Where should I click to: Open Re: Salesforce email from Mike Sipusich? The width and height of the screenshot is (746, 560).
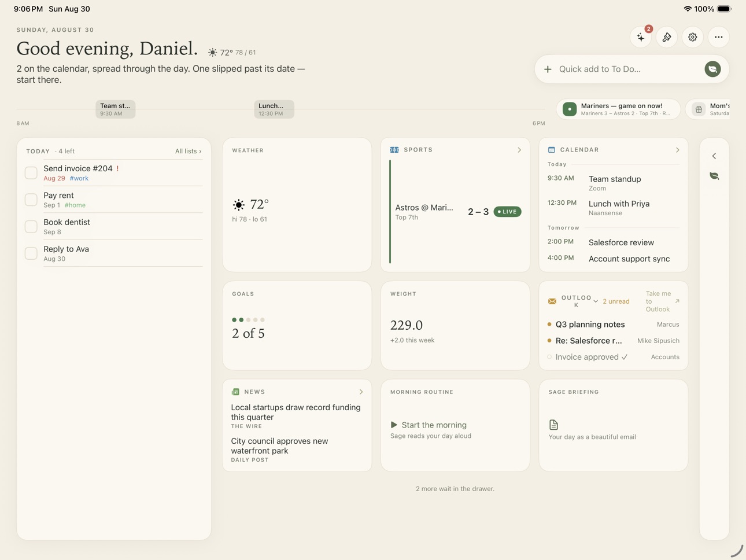[x=614, y=341]
